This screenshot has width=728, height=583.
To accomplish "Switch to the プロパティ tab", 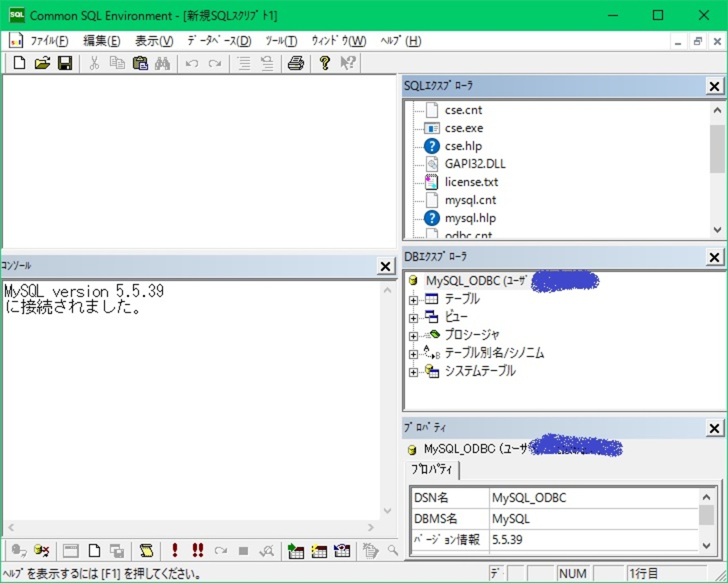I will [432, 470].
